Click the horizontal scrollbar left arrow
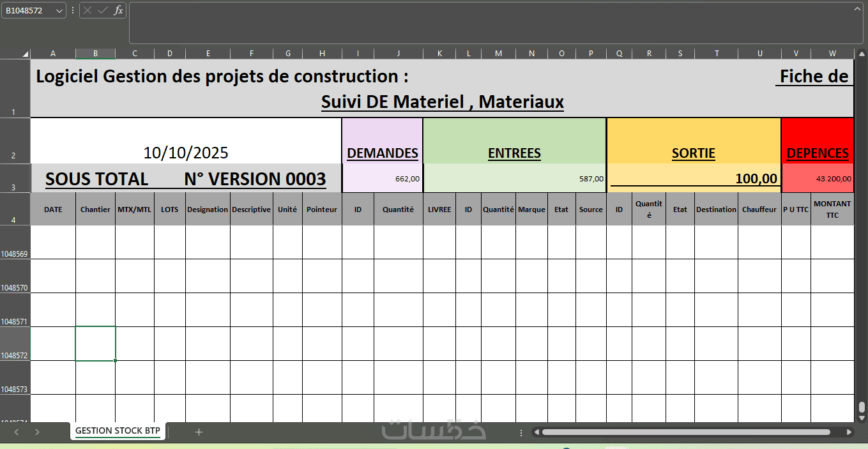The height and width of the screenshot is (449, 868). (x=537, y=432)
